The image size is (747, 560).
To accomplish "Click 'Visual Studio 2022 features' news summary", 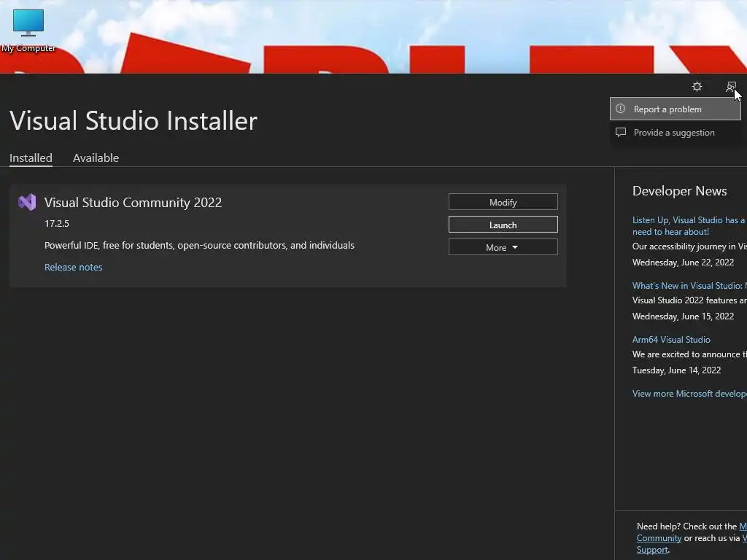I will 689,300.
